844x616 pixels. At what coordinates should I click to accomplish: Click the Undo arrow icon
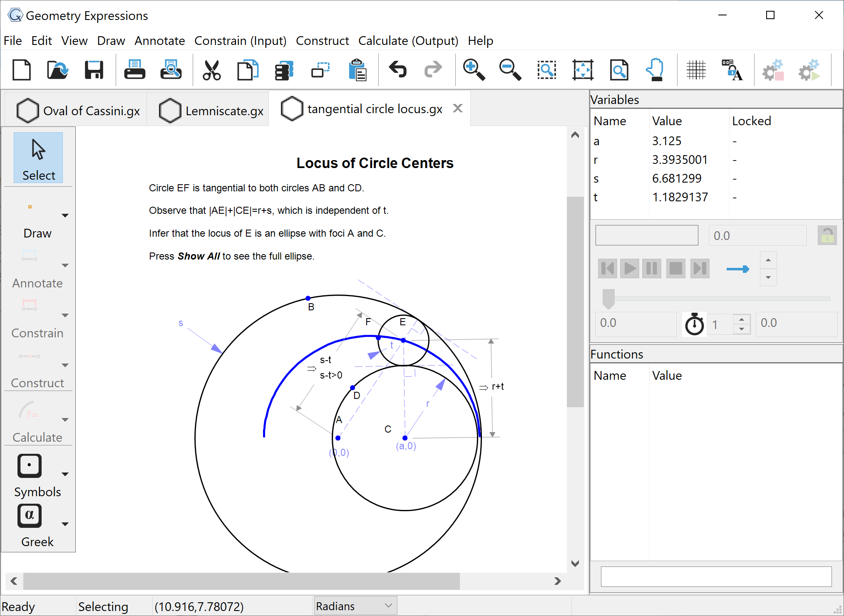(x=397, y=69)
